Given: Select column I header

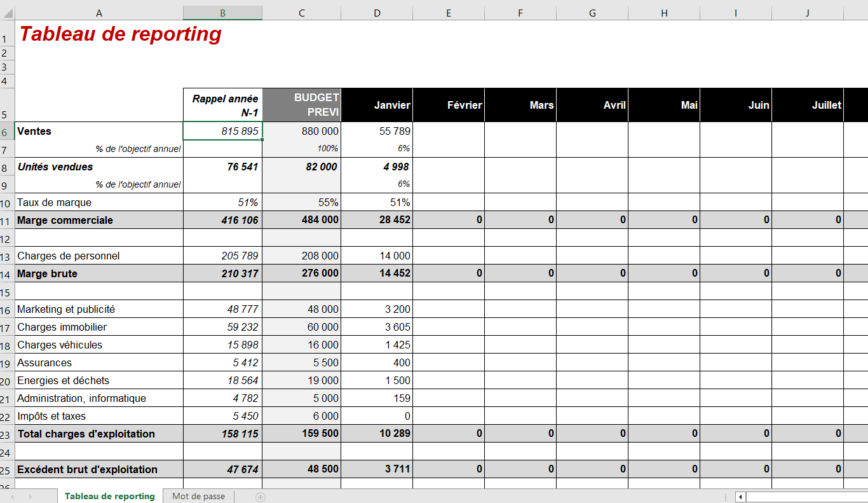Looking at the screenshot, I should coord(736,13).
